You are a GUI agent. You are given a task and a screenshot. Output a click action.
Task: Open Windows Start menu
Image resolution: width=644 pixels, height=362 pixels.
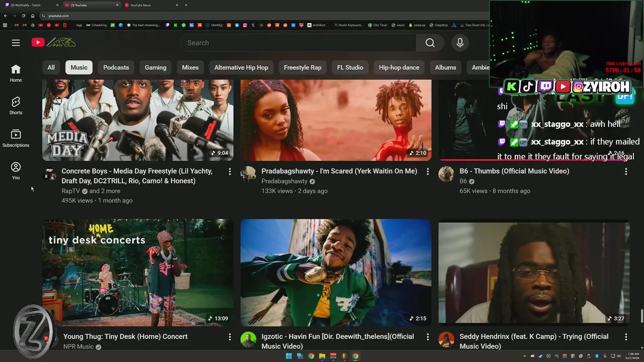point(289,356)
